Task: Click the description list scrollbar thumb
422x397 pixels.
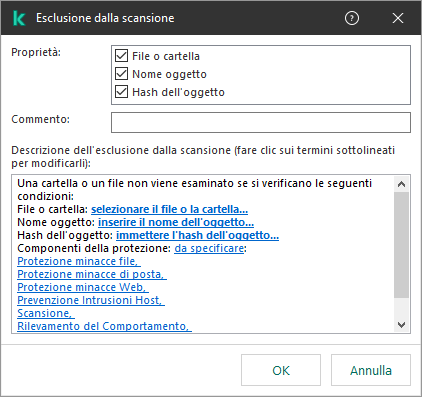Action: (402, 245)
